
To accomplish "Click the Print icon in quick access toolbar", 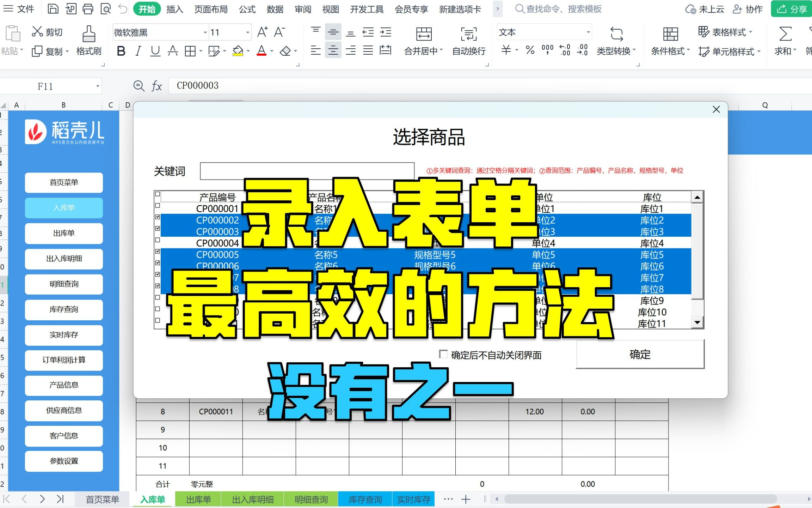I will click(88, 9).
